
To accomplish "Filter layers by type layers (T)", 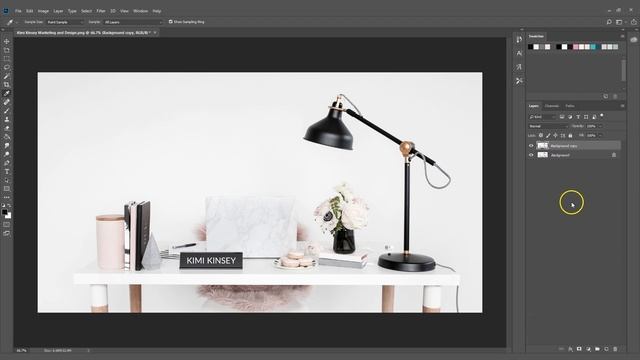I will [x=578, y=117].
